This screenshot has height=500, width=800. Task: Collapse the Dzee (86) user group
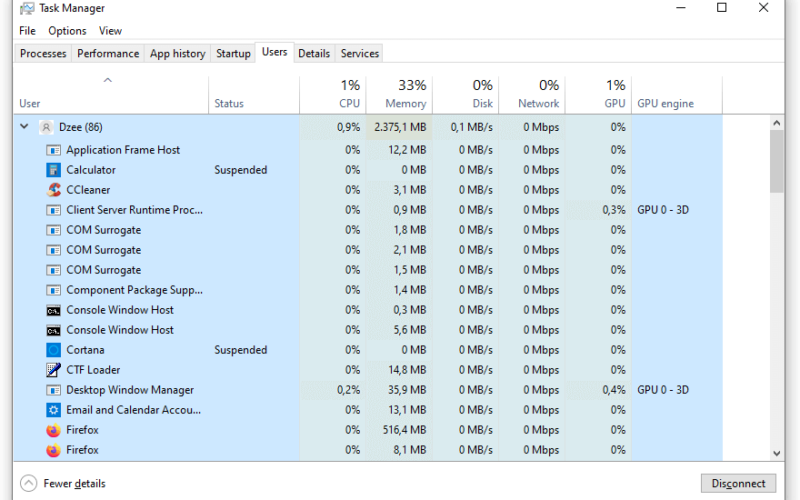[24, 127]
